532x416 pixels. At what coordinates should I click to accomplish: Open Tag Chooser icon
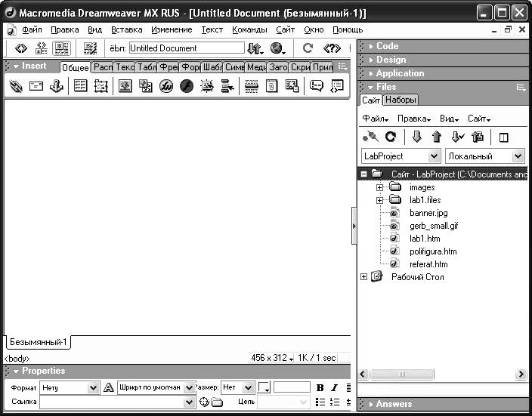[337, 86]
